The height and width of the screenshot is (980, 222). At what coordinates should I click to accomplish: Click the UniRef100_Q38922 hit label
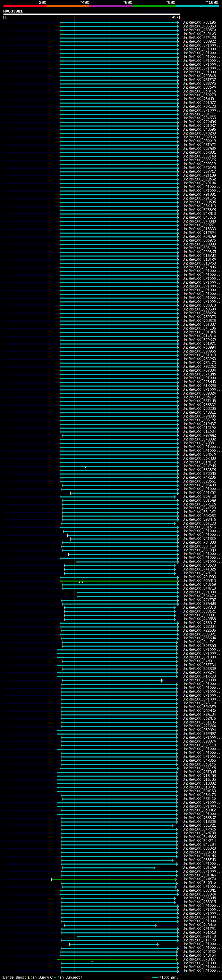[199, 41]
